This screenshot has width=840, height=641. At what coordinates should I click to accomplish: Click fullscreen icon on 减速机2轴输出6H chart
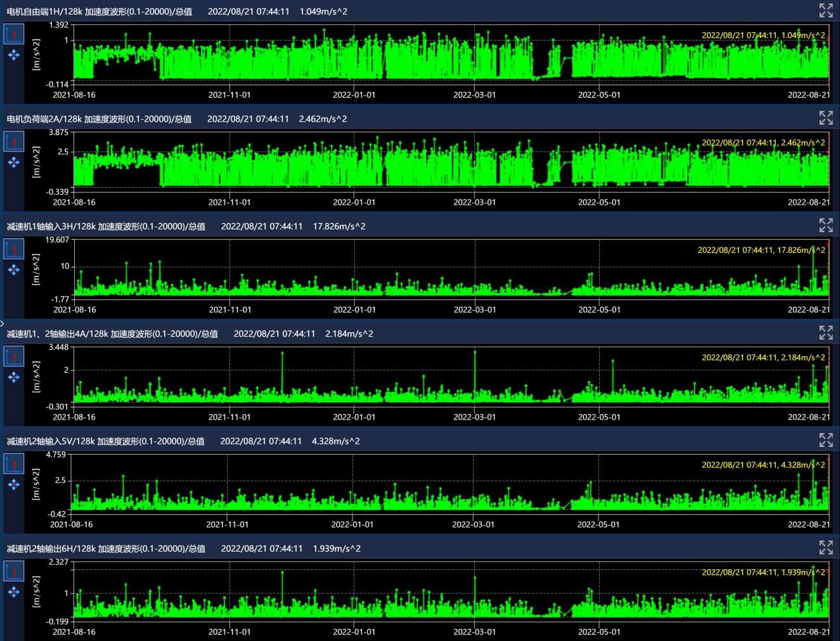pyautogui.click(x=825, y=547)
